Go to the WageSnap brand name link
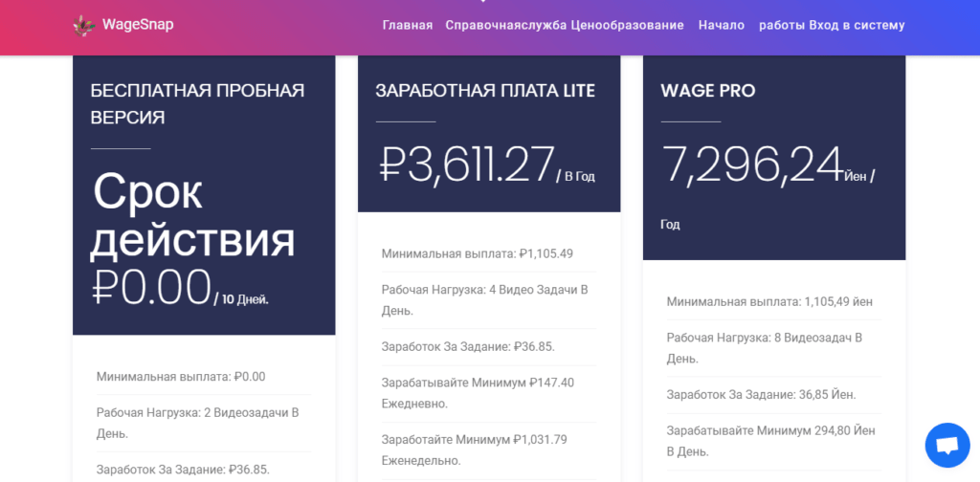The width and height of the screenshot is (980, 482). pos(138,25)
